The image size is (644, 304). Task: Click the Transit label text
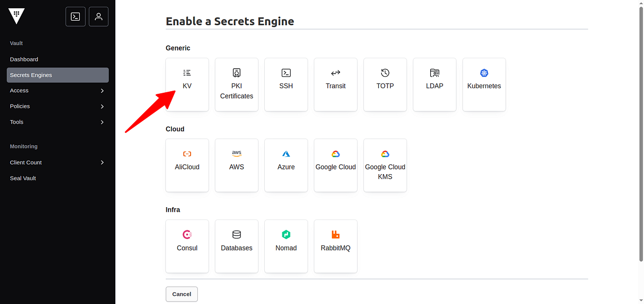335,86
